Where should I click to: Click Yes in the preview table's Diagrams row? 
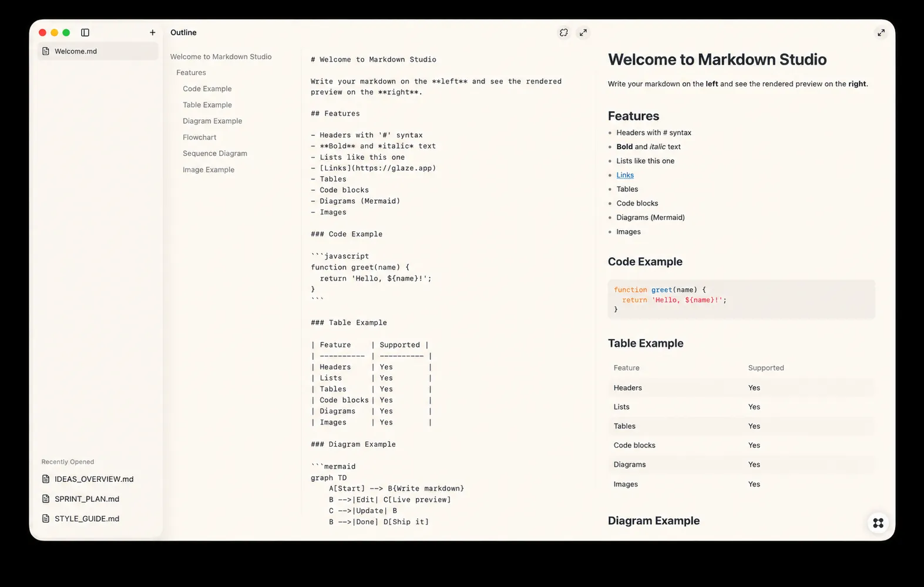tap(754, 464)
